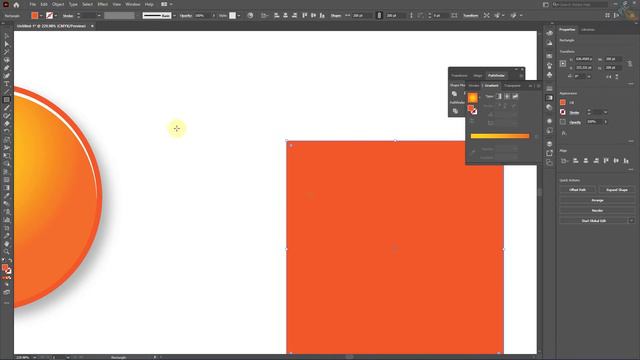Image resolution: width=640 pixels, height=360 pixels.
Task: Open the graphic Style dropdown
Action: point(239,16)
